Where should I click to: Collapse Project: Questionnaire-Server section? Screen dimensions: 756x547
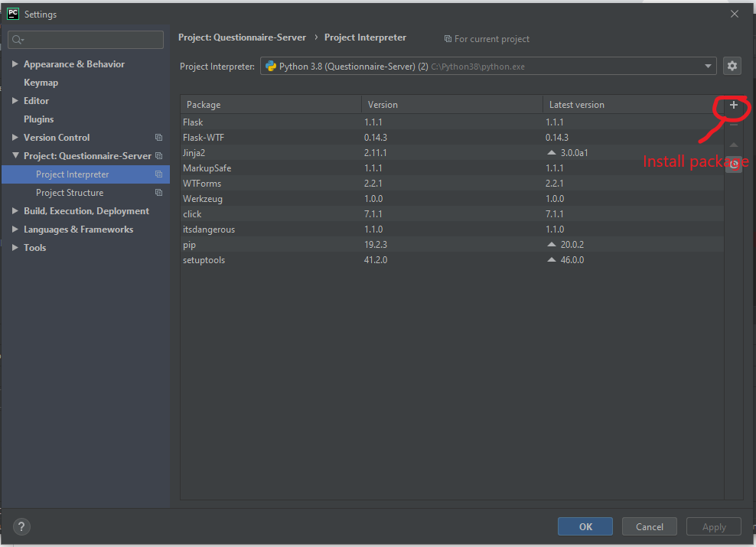[15, 155]
